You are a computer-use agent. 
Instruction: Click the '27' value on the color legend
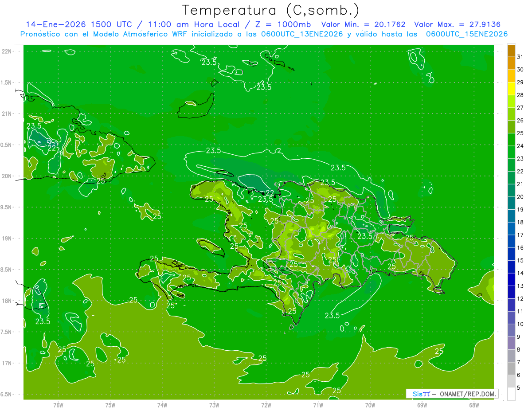click(x=520, y=108)
